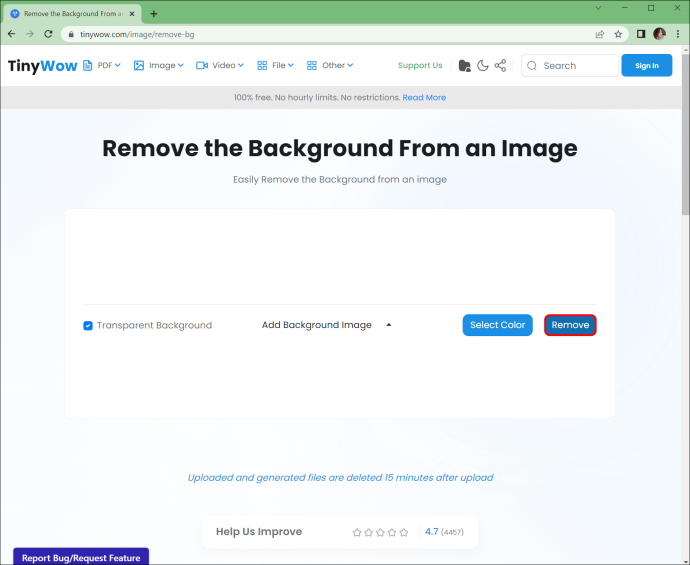
Task: Bookmark this page with star icon
Action: [618, 34]
